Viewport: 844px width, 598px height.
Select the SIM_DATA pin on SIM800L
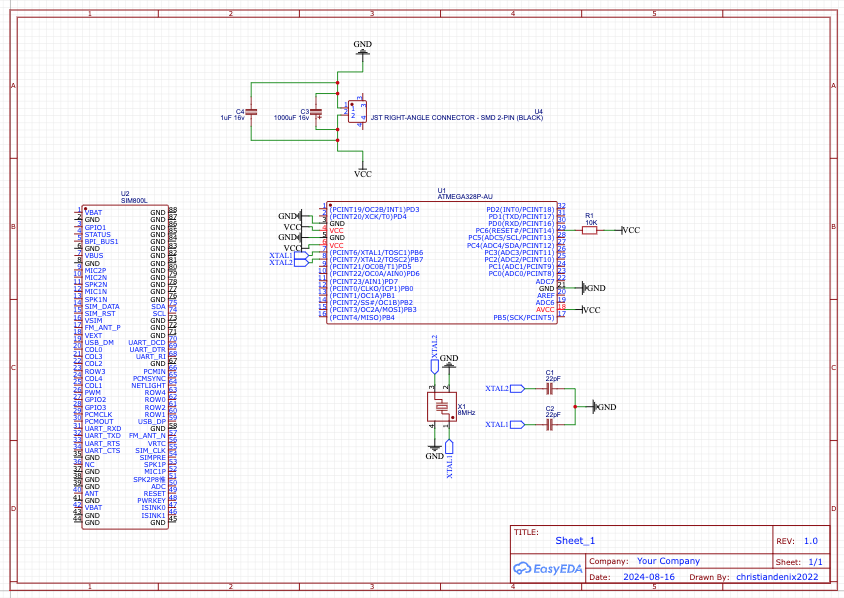pos(102,306)
